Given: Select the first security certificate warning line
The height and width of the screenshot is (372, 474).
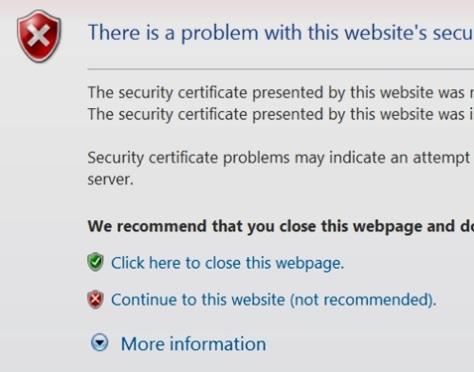Looking at the screenshot, I should pyautogui.click(x=281, y=92).
